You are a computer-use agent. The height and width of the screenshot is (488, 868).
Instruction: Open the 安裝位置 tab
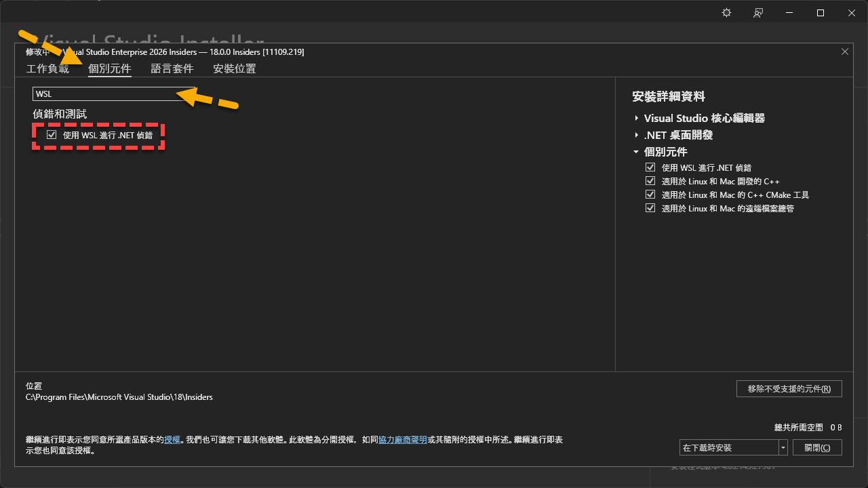tap(234, 68)
